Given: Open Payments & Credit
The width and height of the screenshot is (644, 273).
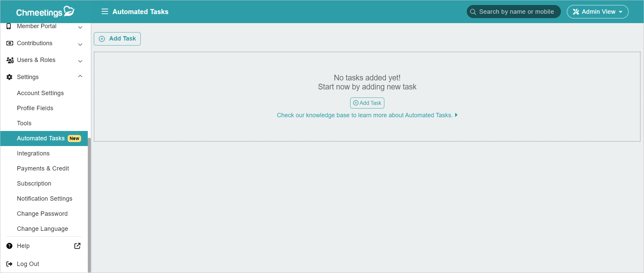Looking at the screenshot, I should [43, 168].
